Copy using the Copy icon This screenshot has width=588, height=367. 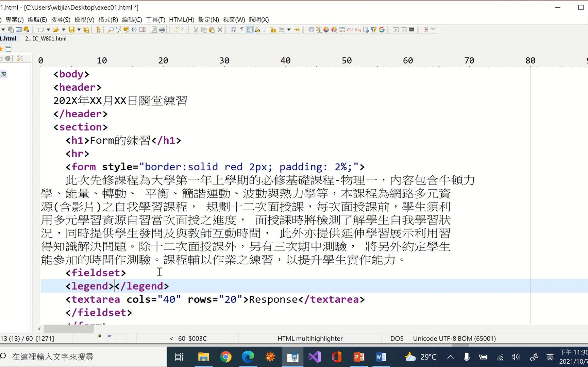(x=204, y=30)
